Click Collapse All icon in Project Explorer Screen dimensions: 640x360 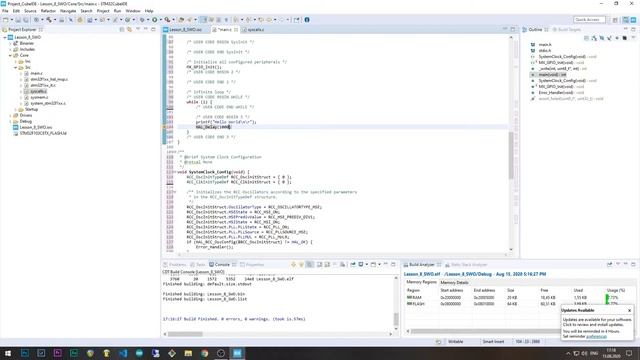(122, 29)
